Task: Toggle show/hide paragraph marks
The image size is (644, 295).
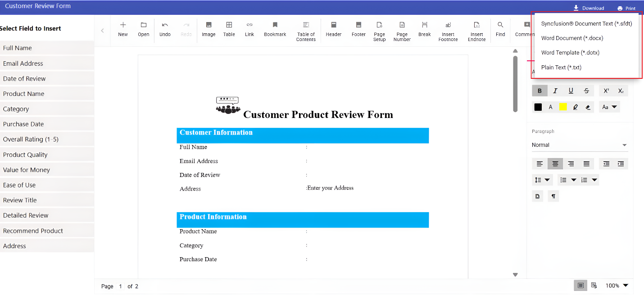Action: tap(553, 196)
